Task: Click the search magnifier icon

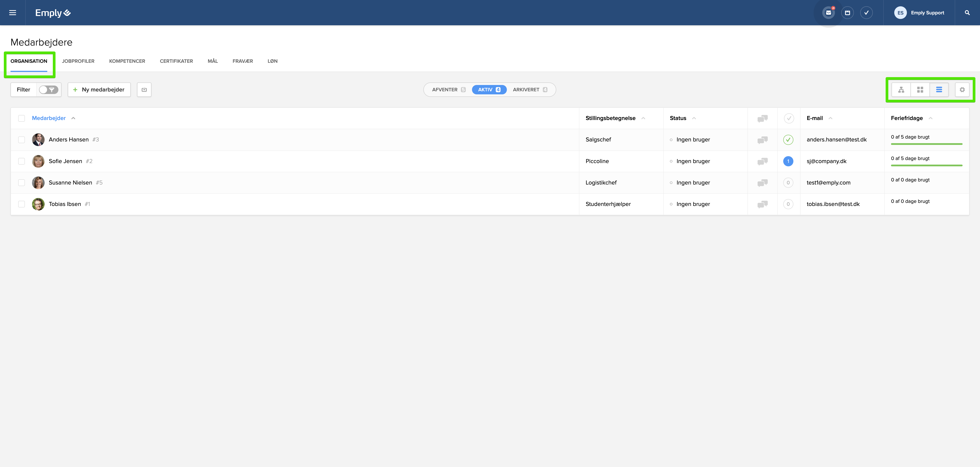Action: [x=967, y=13]
